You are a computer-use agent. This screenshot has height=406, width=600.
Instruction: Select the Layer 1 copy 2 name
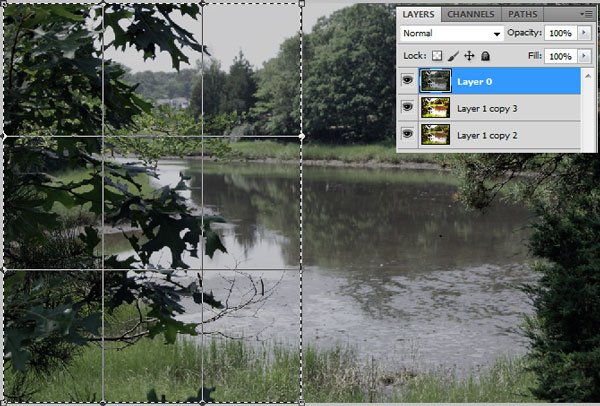click(x=487, y=135)
